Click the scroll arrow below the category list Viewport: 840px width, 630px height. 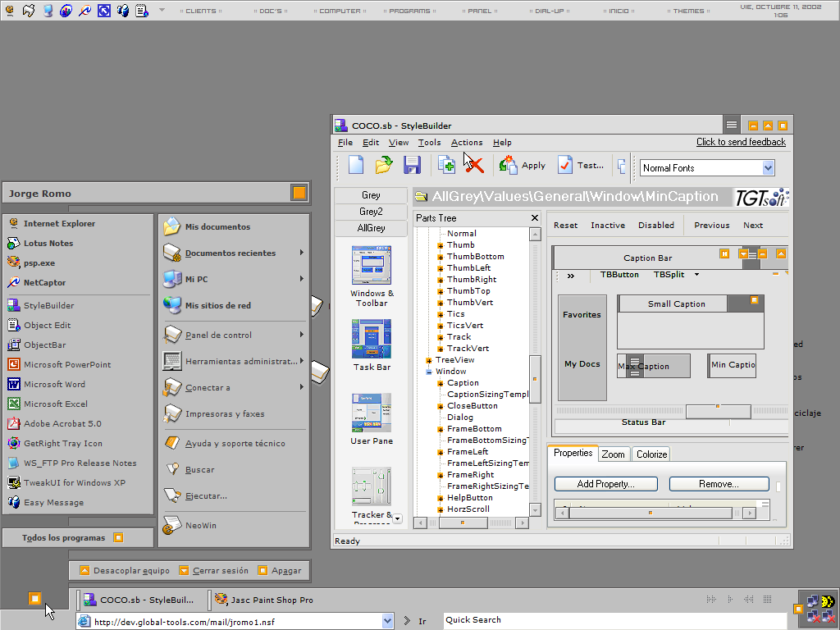[398, 518]
